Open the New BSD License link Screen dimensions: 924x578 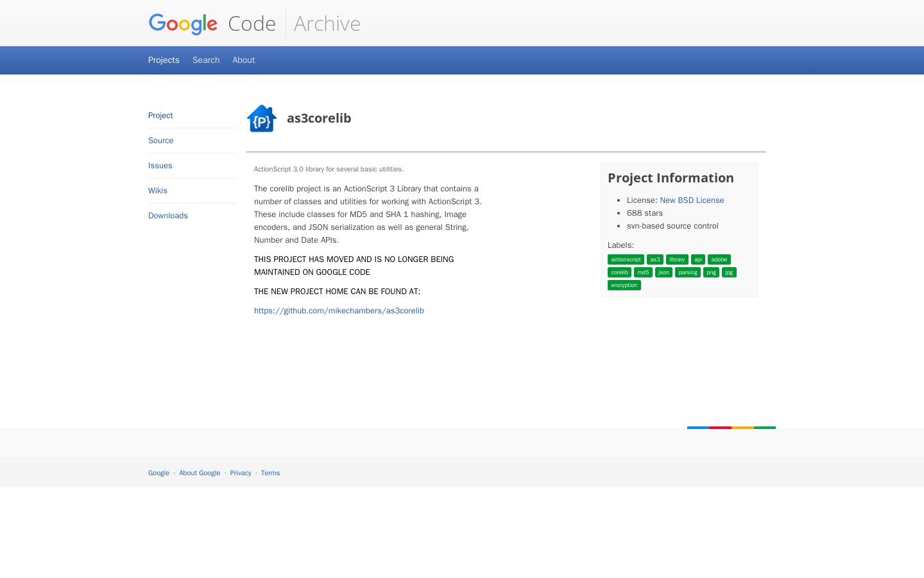click(x=692, y=200)
